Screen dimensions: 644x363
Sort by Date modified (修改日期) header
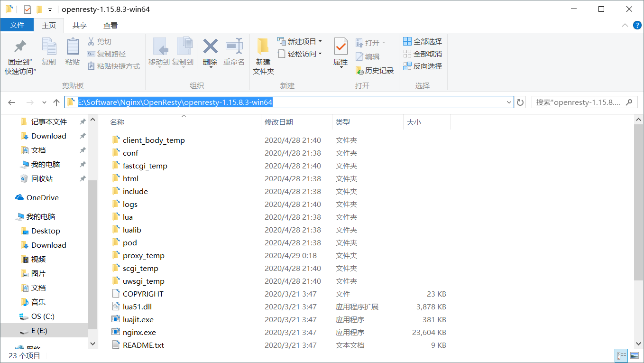click(x=279, y=122)
